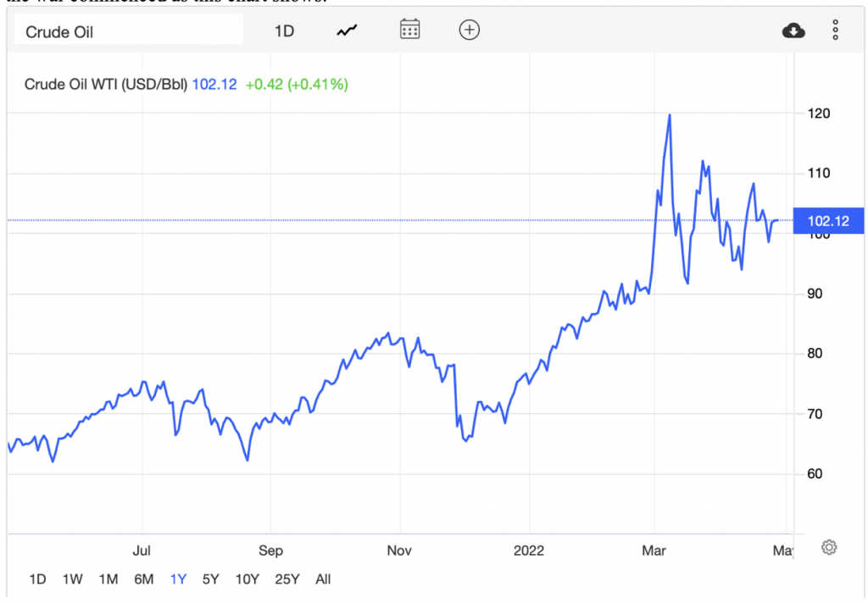Download chart data via cloud icon

point(793,31)
